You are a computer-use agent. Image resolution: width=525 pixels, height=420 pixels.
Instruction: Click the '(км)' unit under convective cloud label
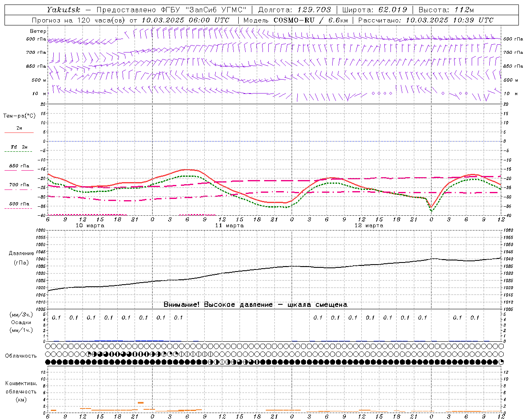21,399
